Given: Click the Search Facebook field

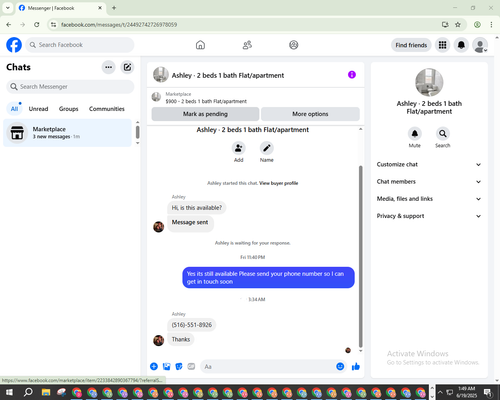Looking at the screenshot, I should (x=80, y=45).
